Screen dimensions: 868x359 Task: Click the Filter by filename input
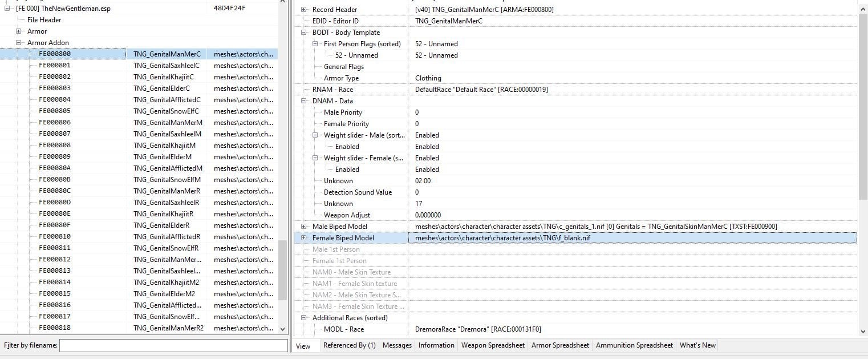coord(173,345)
